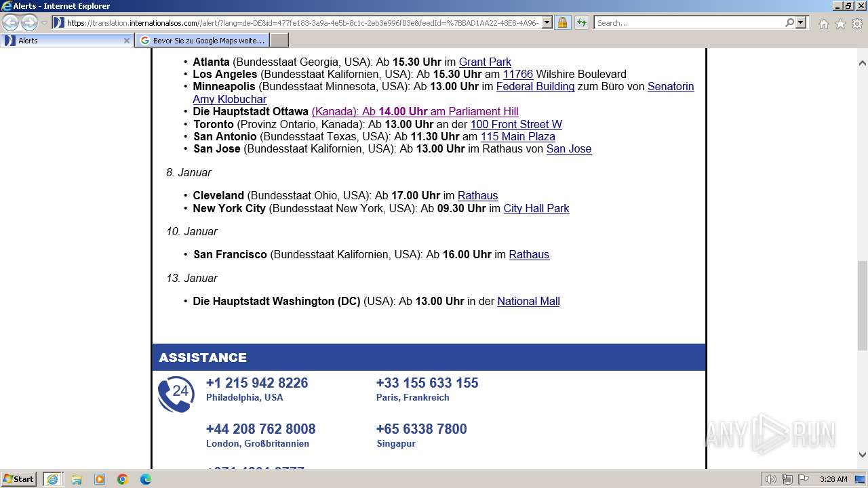Click the volume speaker tray icon
This screenshot has height=488, width=868.
click(x=771, y=479)
